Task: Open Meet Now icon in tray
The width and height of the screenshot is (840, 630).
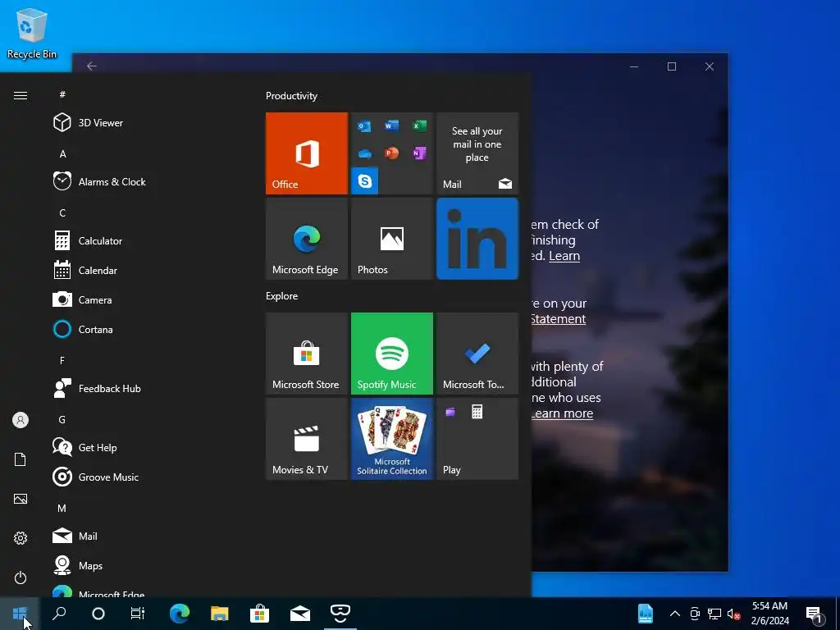Action: pyautogui.click(x=695, y=614)
